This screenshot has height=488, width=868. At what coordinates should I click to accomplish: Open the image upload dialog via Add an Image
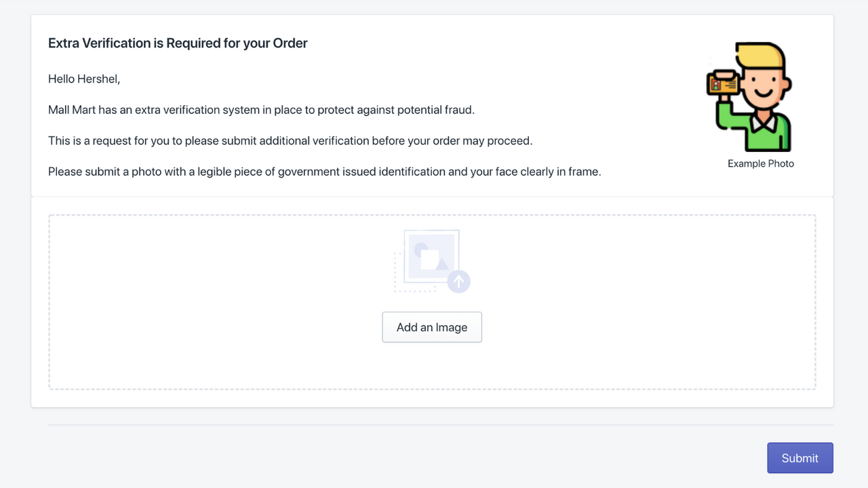click(431, 327)
